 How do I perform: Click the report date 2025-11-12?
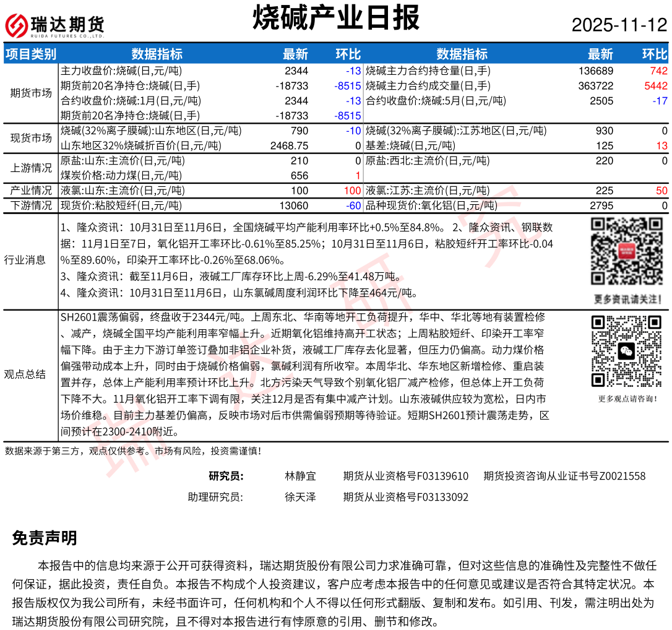pos(619,25)
